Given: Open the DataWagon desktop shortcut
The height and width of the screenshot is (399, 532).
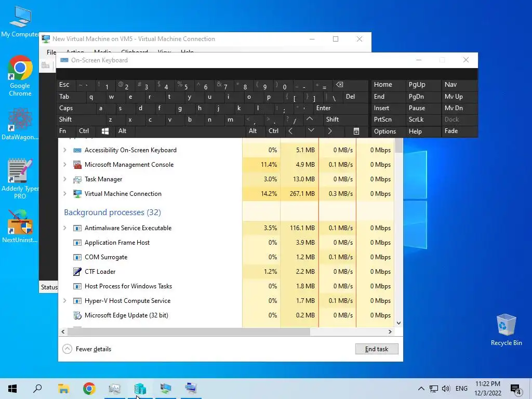Looking at the screenshot, I should [20, 124].
